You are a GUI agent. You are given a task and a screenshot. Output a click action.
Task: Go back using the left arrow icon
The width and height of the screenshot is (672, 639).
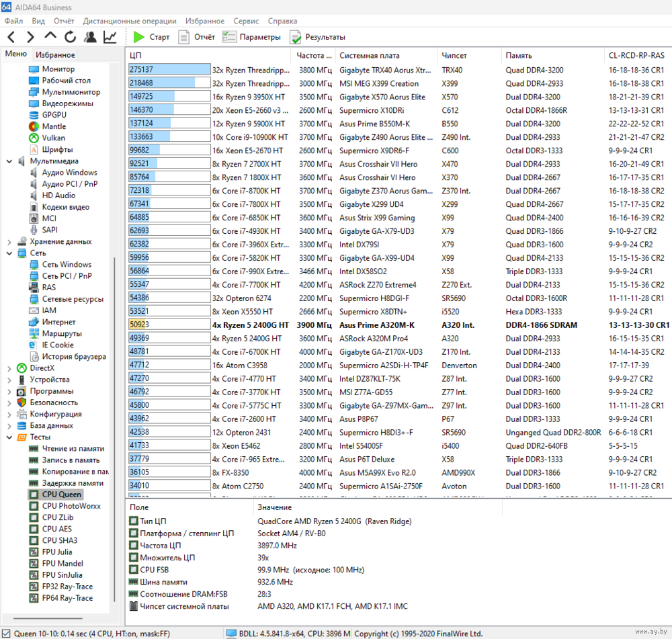click(11, 37)
